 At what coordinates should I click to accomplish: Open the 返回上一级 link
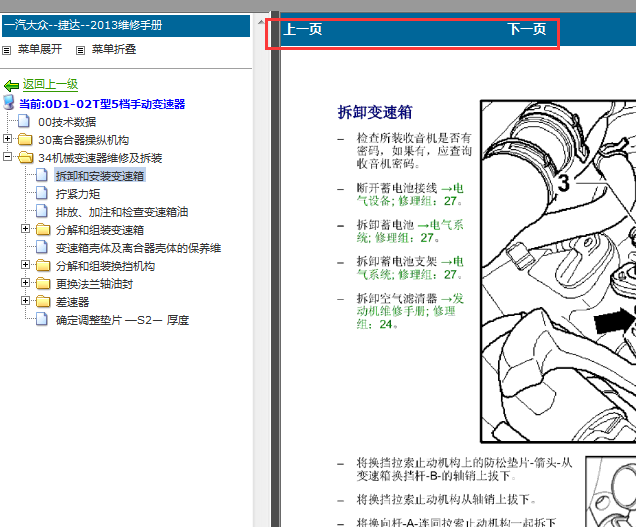50,84
